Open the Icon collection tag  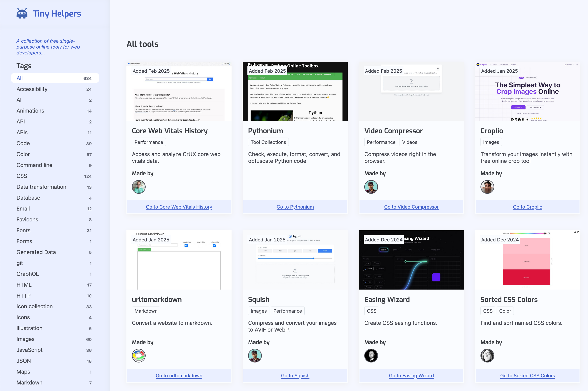point(55,307)
